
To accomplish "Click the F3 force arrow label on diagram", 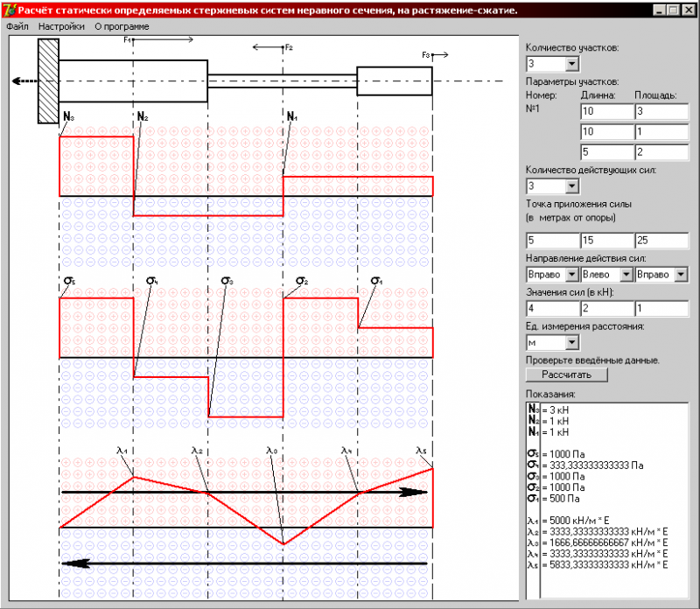I will click(x=425, y=55).
